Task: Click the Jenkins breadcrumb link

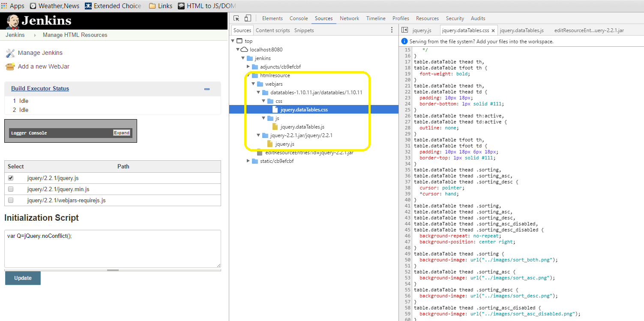Action: point(15,35)
